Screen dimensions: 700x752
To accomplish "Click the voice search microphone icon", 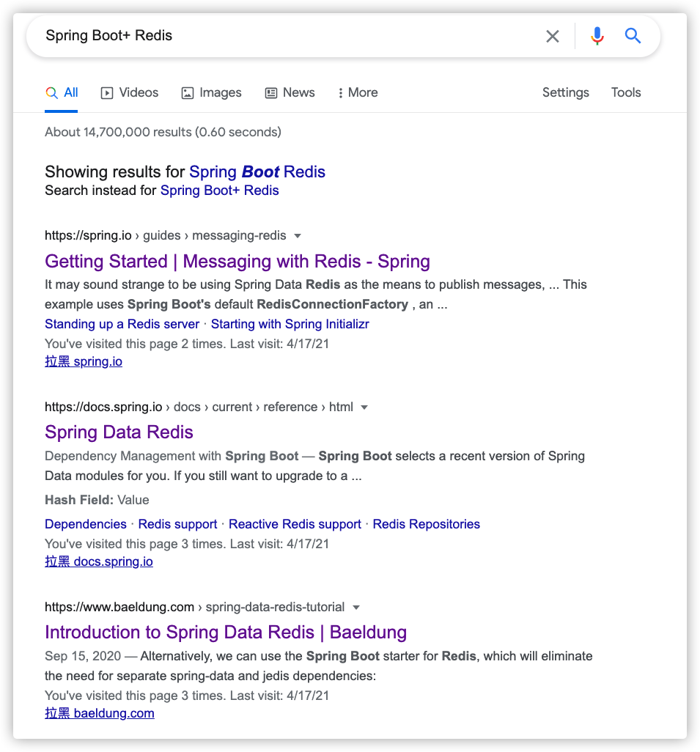I will [597, 36].
